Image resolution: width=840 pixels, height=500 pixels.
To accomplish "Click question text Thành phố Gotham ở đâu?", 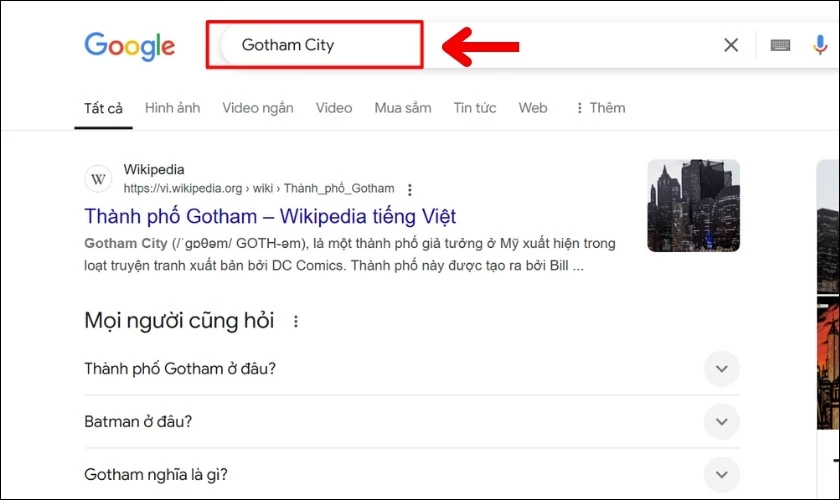I will (180, 369).
